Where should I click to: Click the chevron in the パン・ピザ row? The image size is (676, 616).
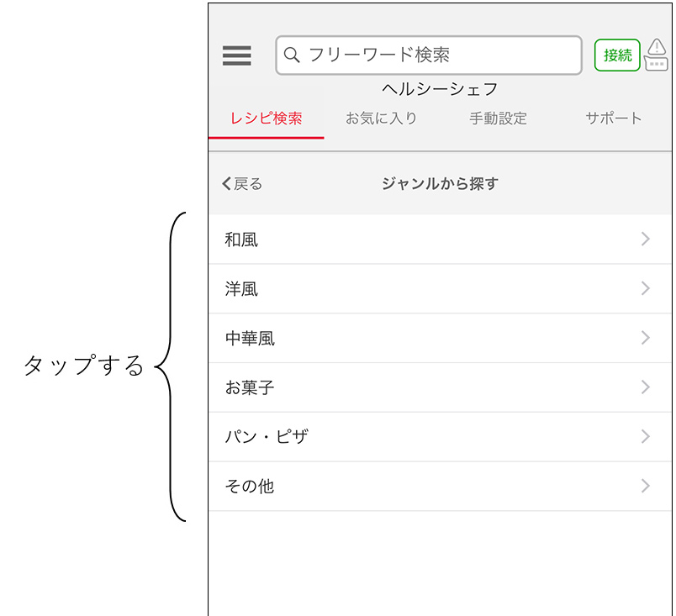click(x=646, y=437)
